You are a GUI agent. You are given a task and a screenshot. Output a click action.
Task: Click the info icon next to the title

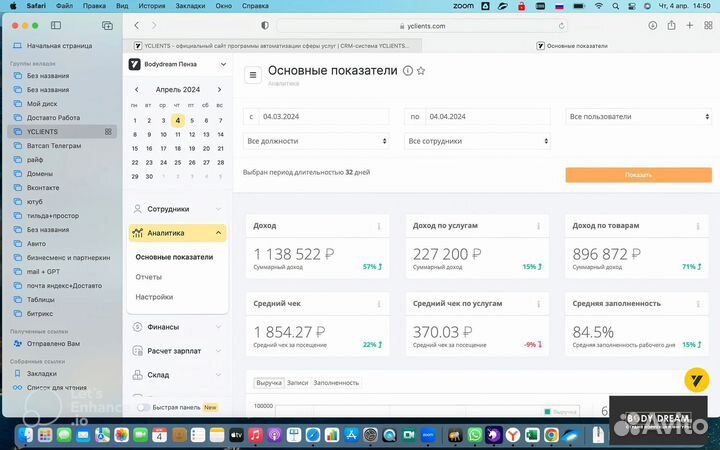[x=408, y=71]
